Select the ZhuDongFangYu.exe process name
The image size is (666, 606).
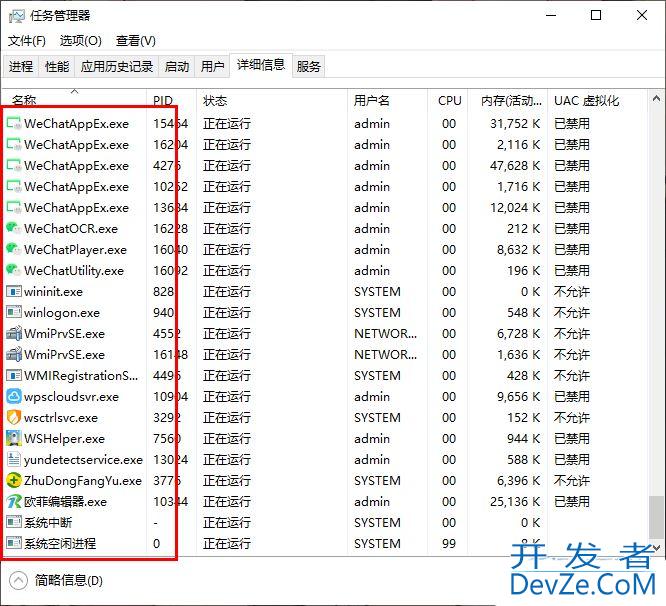point(83,481)
